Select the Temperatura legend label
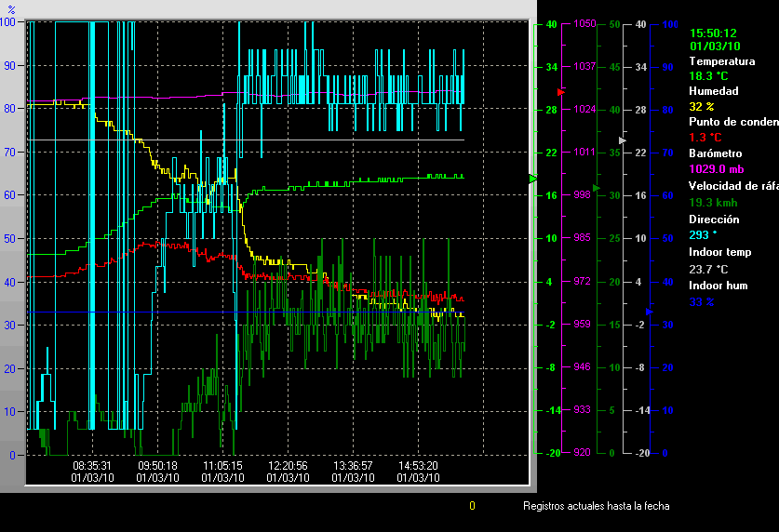This screenshot has height=532, width=779. [x=722, y=61]
